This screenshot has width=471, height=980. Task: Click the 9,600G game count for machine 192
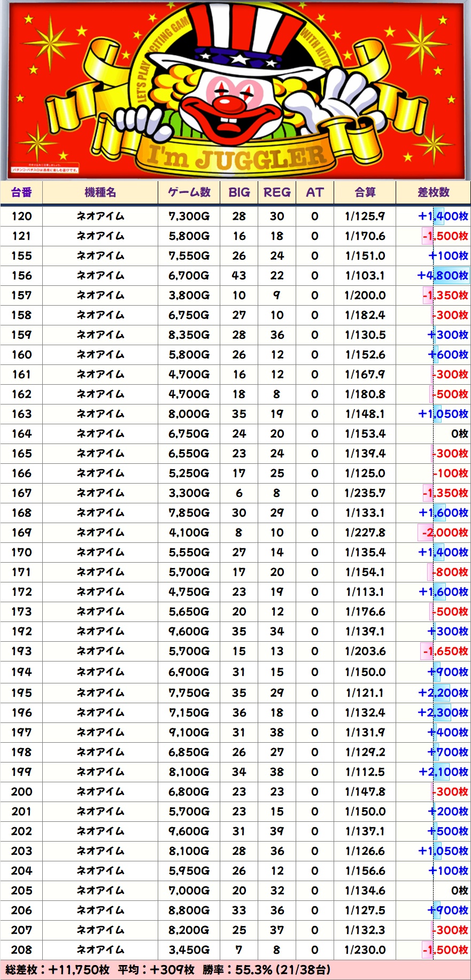click(189, 632)
